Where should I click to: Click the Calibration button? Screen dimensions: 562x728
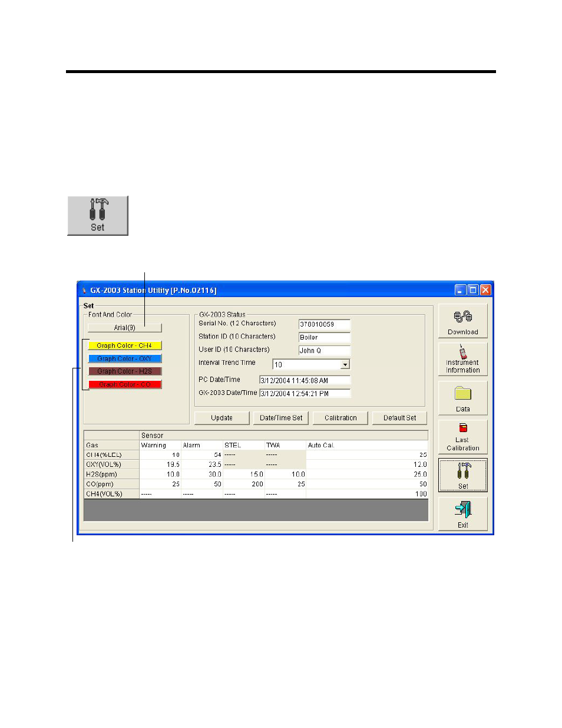pyautogui.click(x=340, y=418)
